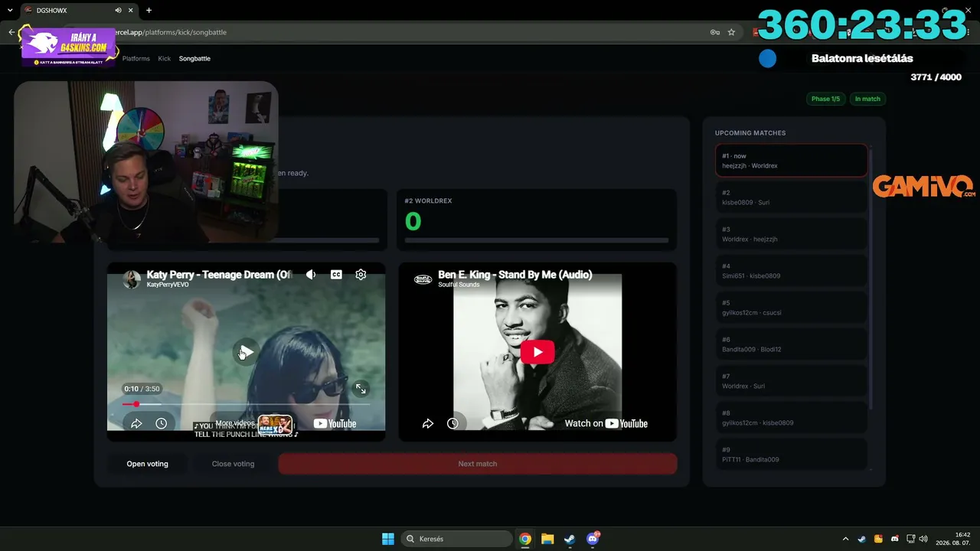Open the Songbattle navigation item

(x=194, y=58)
